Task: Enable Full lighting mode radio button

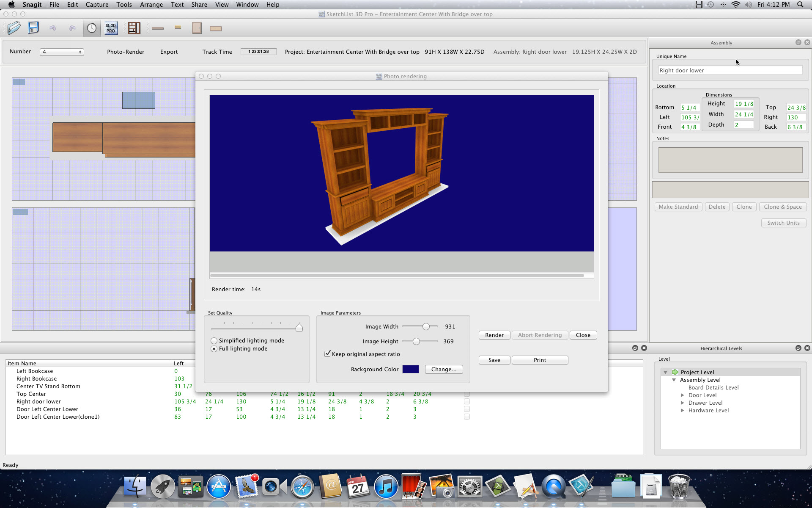Action: 214,348
